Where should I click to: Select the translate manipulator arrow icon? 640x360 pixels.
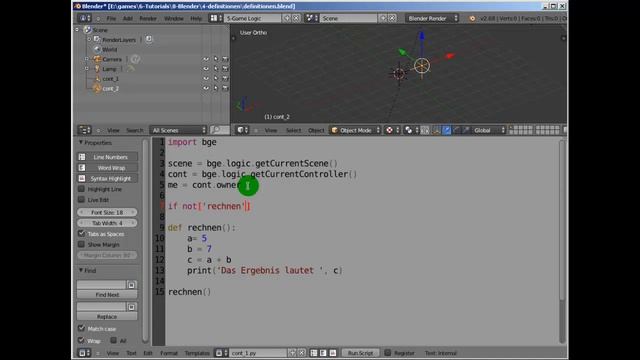pos(447,130)
